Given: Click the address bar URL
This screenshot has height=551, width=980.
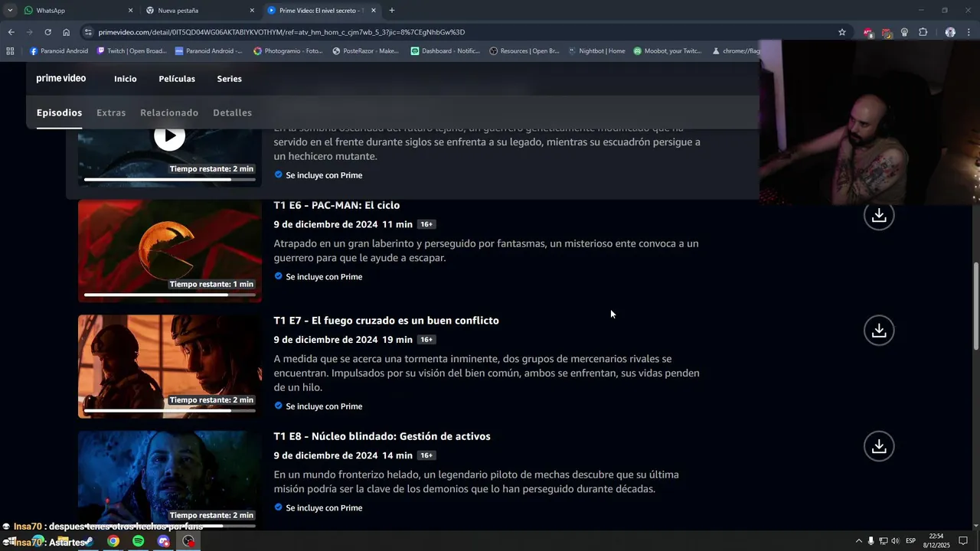Looking at the screenshot, I should tap(282, 32).
